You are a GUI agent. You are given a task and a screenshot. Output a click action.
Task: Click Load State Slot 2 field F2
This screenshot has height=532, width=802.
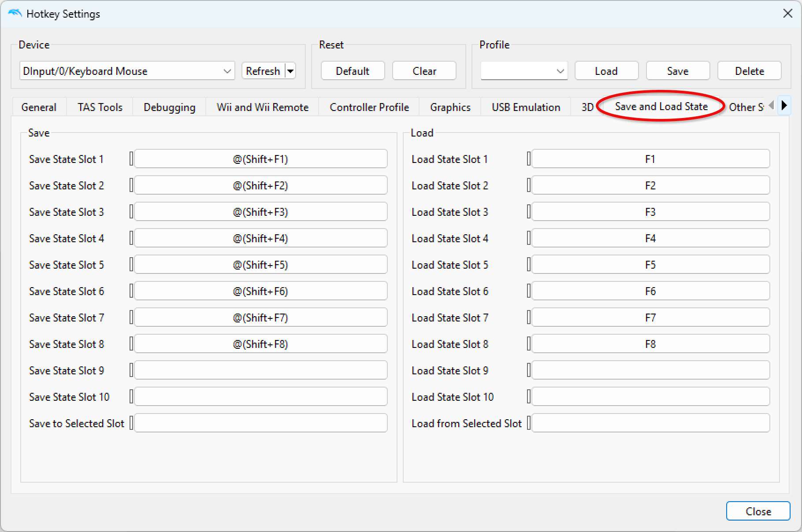651,185
